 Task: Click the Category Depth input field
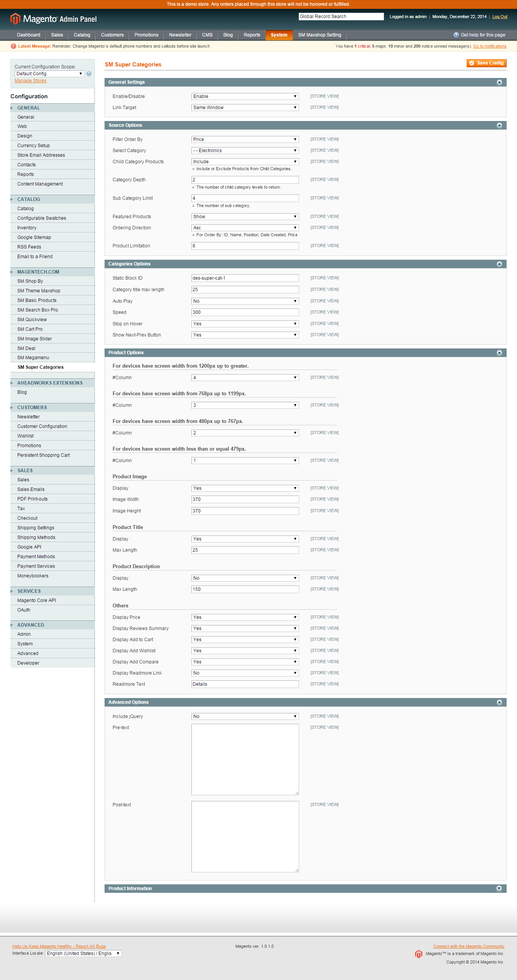(x=245, y=180)
